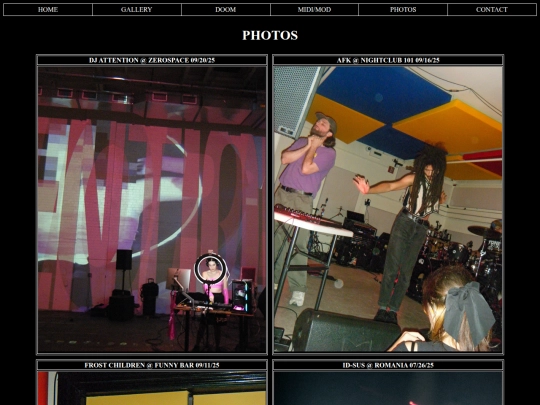Go to the GALLERY page
The height and width of the screenshot is (405, 540).
[137, 10]
